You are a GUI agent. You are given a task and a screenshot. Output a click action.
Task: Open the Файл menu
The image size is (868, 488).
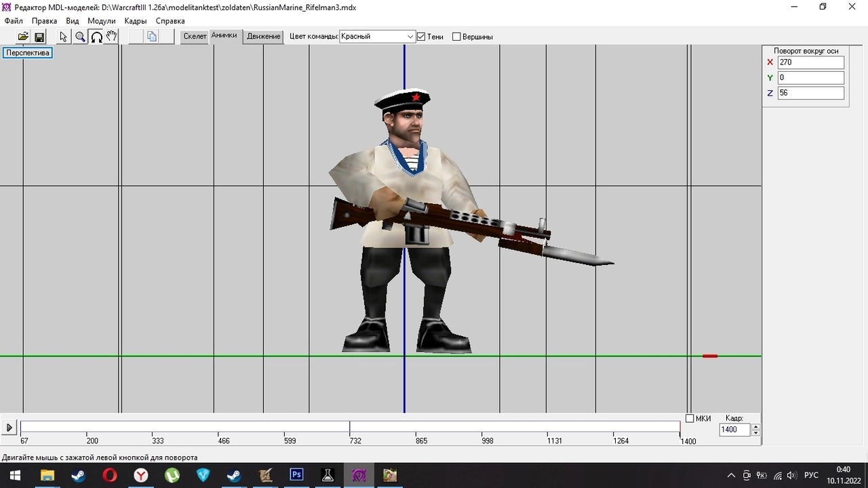pos(14,21)
